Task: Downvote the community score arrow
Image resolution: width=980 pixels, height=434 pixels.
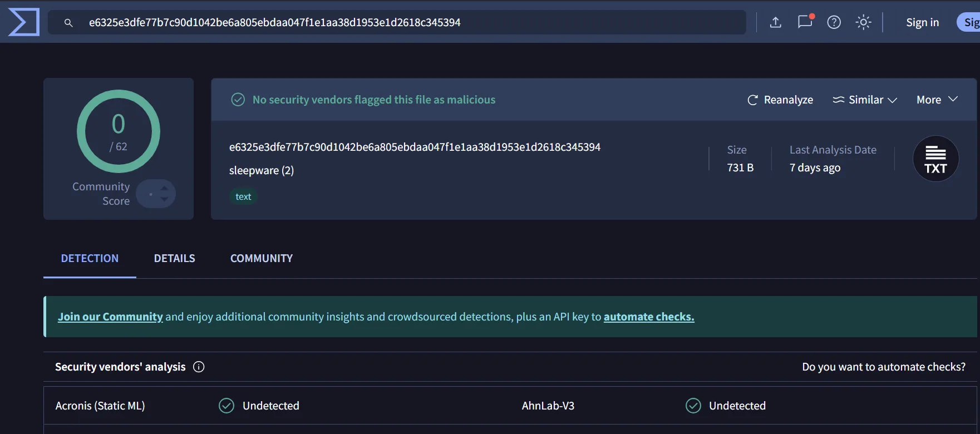Action: [164, 199]
